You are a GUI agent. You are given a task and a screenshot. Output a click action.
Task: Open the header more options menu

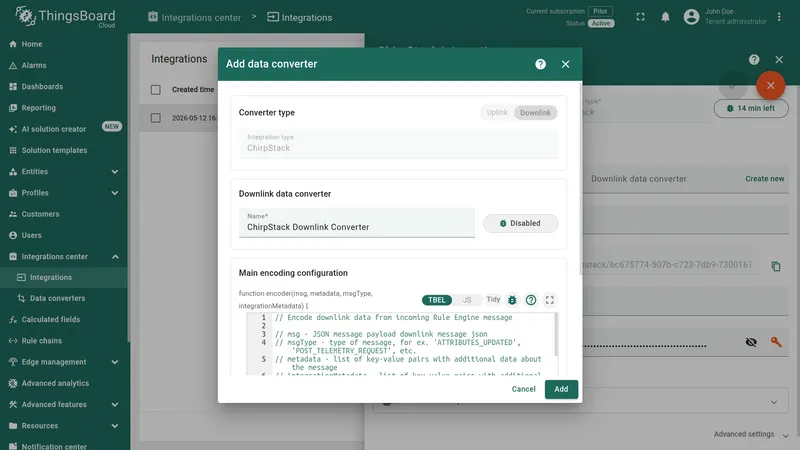pyautogui.click(x=779, y=17)
